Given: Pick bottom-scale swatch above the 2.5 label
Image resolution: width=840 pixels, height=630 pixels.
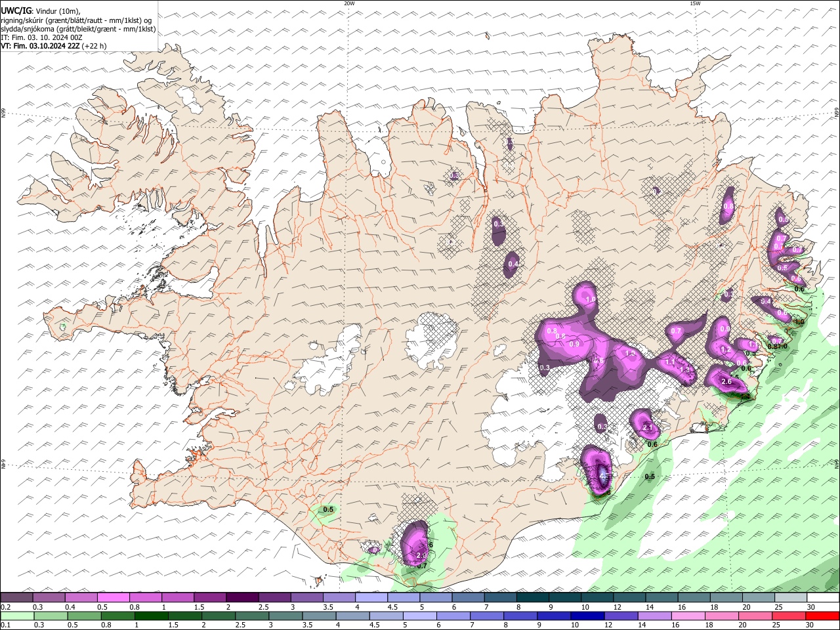Looking at the screenshot, I should tap(251, 616).
